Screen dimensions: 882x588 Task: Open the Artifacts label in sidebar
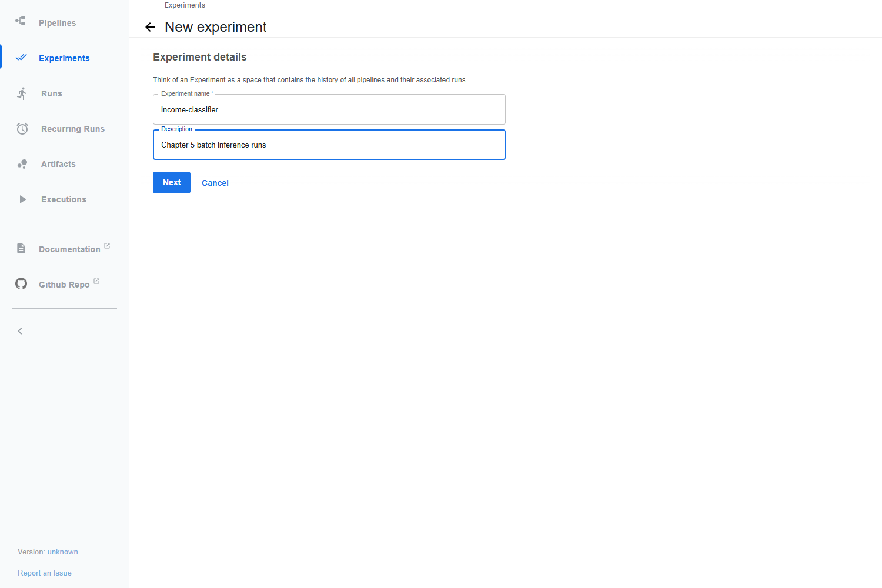[58, 164]
